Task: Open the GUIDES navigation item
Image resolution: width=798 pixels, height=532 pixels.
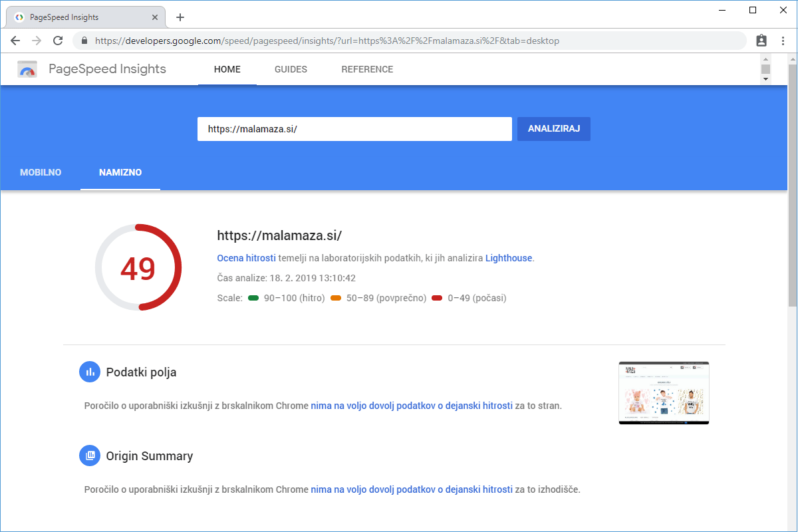Action: click(x=291, y=69)
